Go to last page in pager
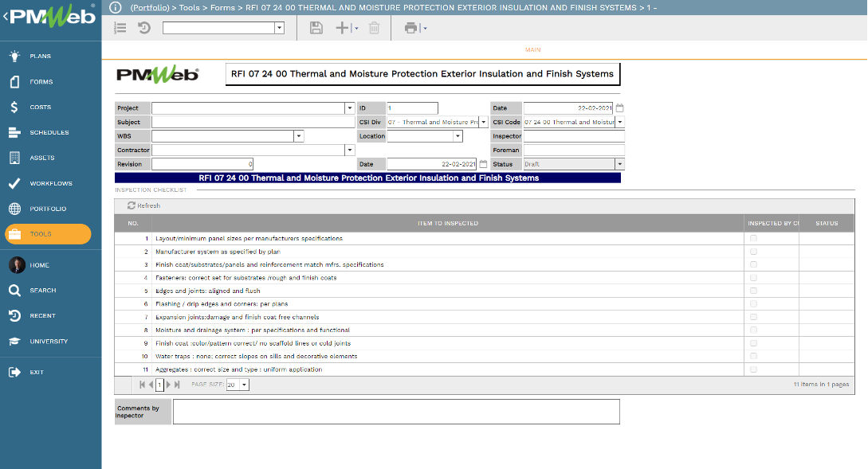Image resolution: width=868 pixels, height=469 pixels. (177, 385)
